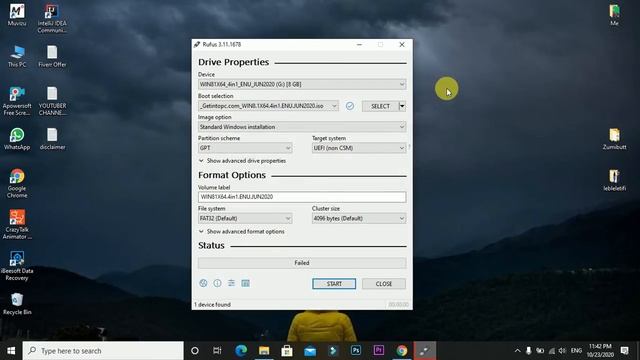The width and height of the screenshot is (640, 360).
Task: Select disclaimer file on desktop
Action: (x=52, y=139)
